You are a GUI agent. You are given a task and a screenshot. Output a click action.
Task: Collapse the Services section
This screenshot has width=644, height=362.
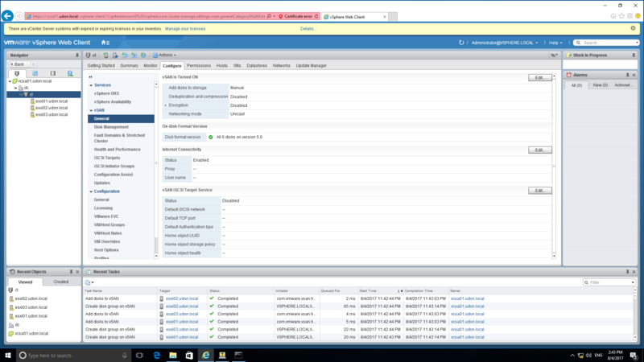point(91,85)
